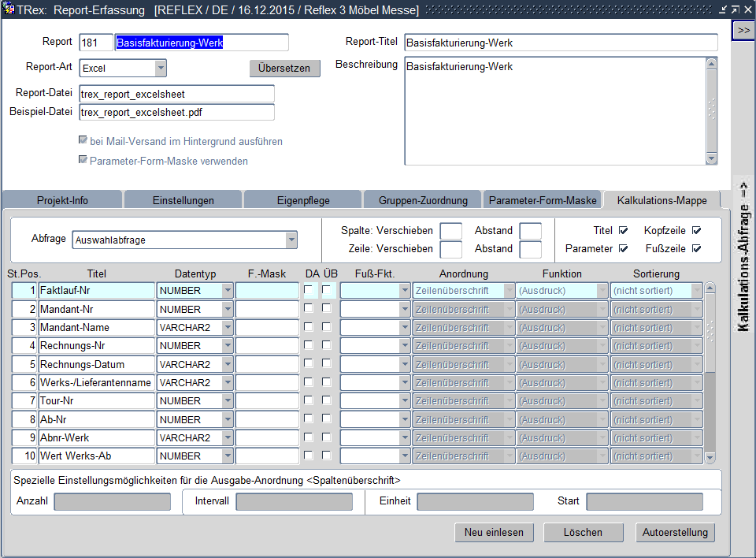Open the Report-Art dropdown
Image resolution: width=756 pixels, height=558 pixels.
pyautogui.click(x=161, y=69)
